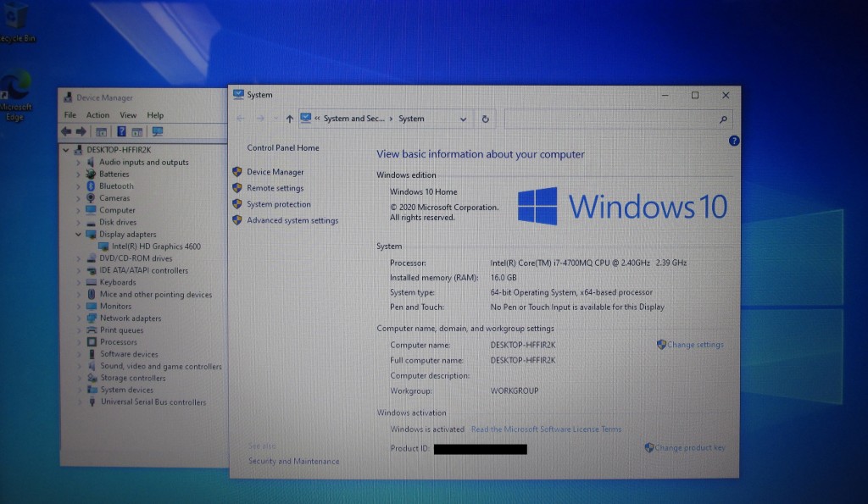Click Change settings next to computer name
868x504 pixels.
(x=695, y=346)
